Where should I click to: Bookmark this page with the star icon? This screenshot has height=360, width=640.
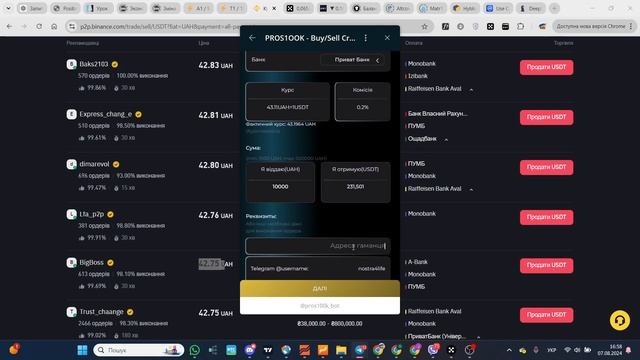[x=424, y=26]
